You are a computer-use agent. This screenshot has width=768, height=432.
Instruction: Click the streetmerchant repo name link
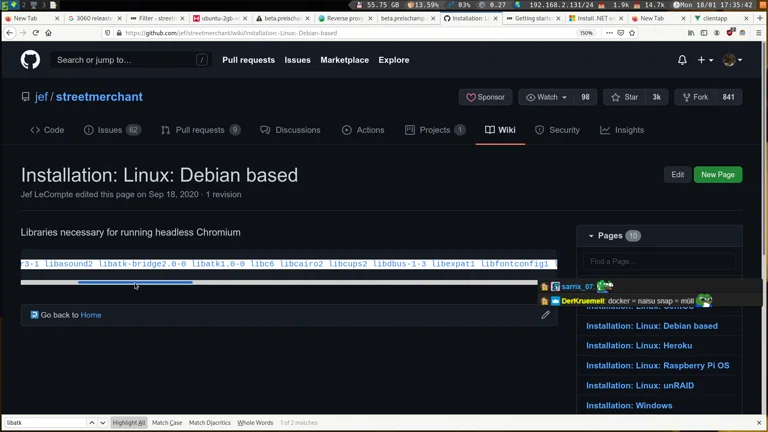(x=99, y=97)
